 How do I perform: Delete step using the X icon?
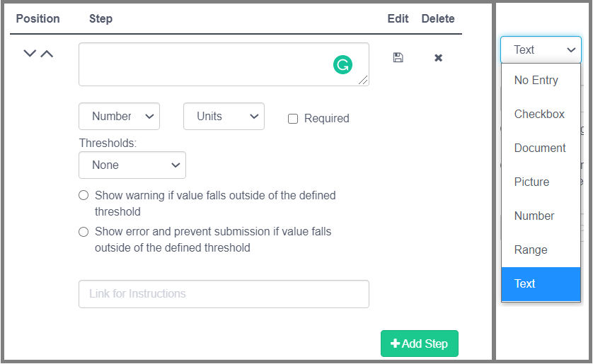[438, 57]
